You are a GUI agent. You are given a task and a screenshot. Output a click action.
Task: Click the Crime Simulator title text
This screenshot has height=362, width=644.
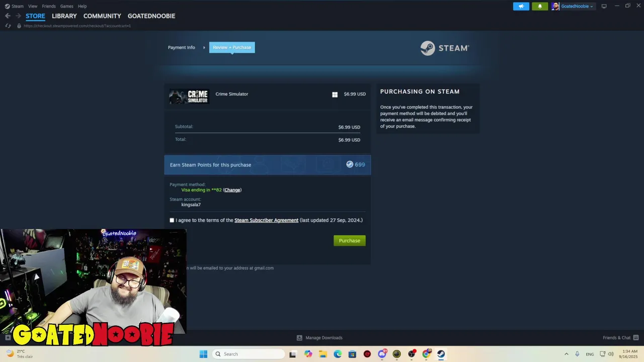pos(231,94)
